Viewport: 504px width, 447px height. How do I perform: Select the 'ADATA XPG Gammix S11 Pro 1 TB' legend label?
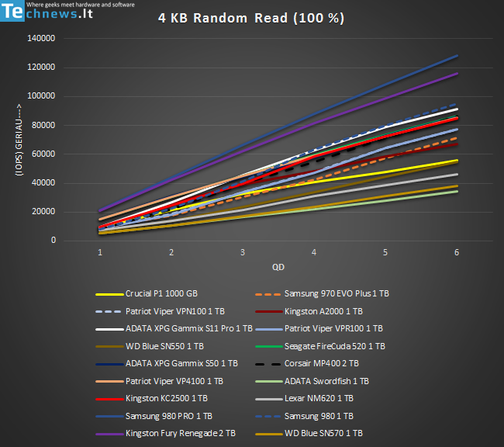(x=189, y=328)
